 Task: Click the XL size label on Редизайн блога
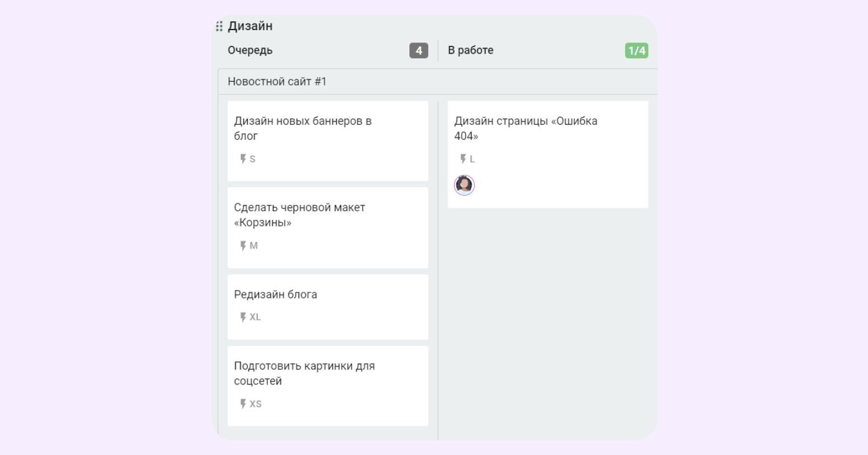[255, 317]
